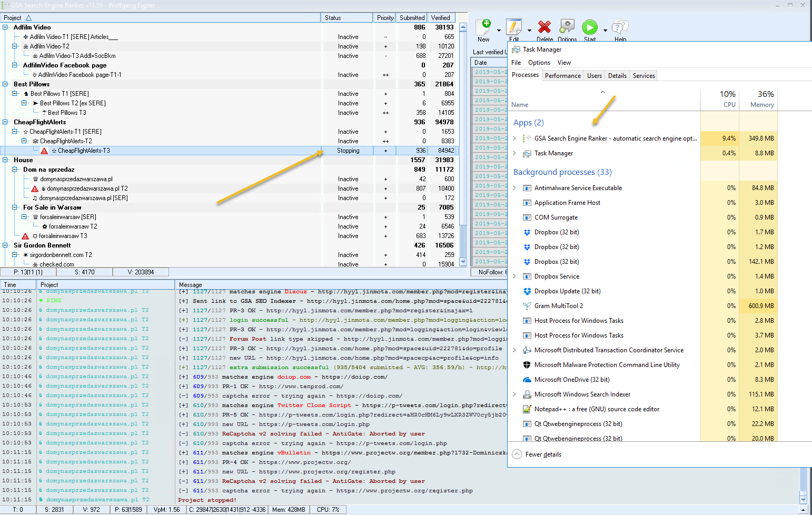
Task: Click the Date column header in verified list
Action: (x=489, y=62)
